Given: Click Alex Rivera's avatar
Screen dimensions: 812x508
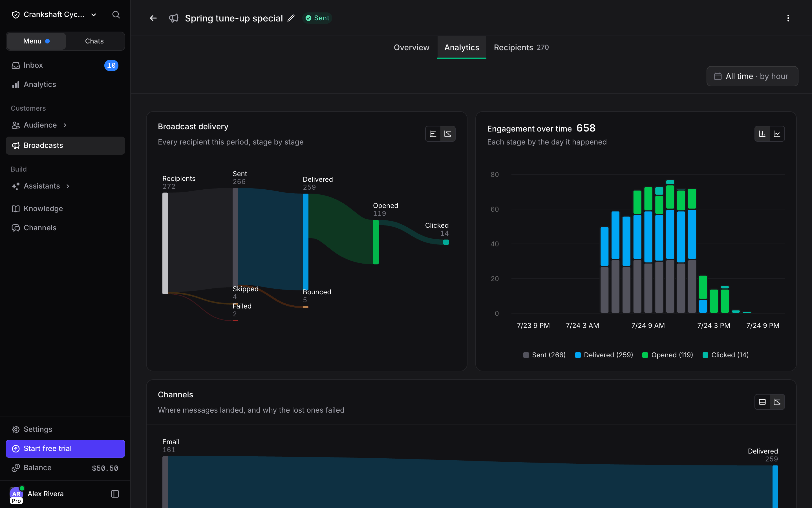Looking at the screenshot, I should 16,494.
